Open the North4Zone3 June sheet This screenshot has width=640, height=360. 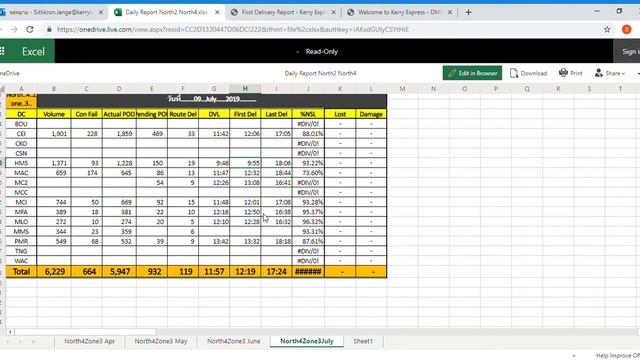tap(233, 341)
